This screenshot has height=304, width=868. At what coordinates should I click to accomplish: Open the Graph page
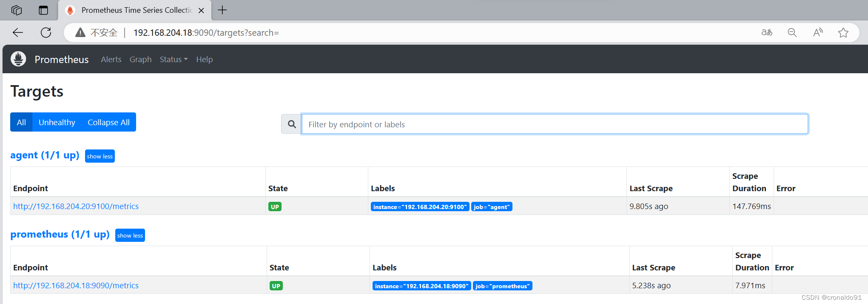(140, 59)
